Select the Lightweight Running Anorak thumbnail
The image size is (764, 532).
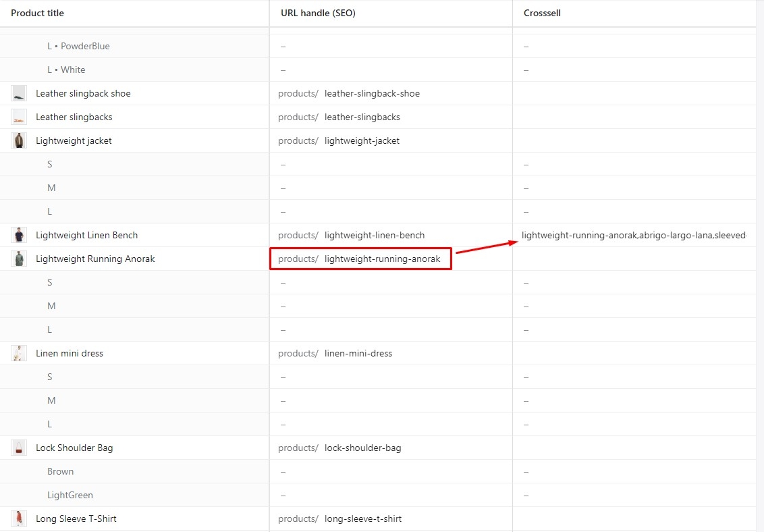click(x=19, y=259)
